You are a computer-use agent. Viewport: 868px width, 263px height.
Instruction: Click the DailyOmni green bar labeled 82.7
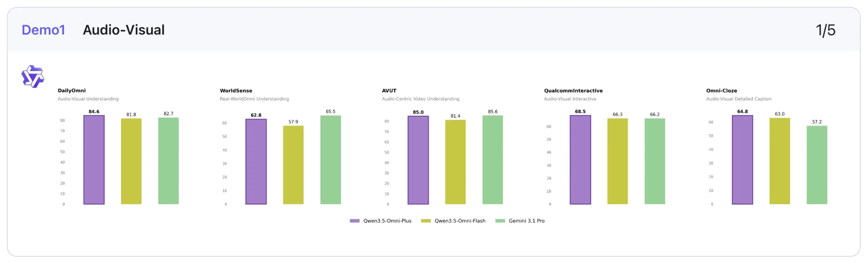(169, 161)
